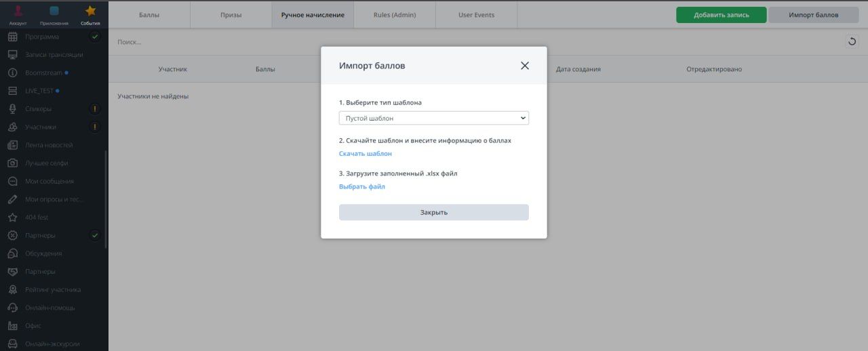Open Мои сообщения chat bubble icon
868x351 pixels.
[x=12, y=181]
